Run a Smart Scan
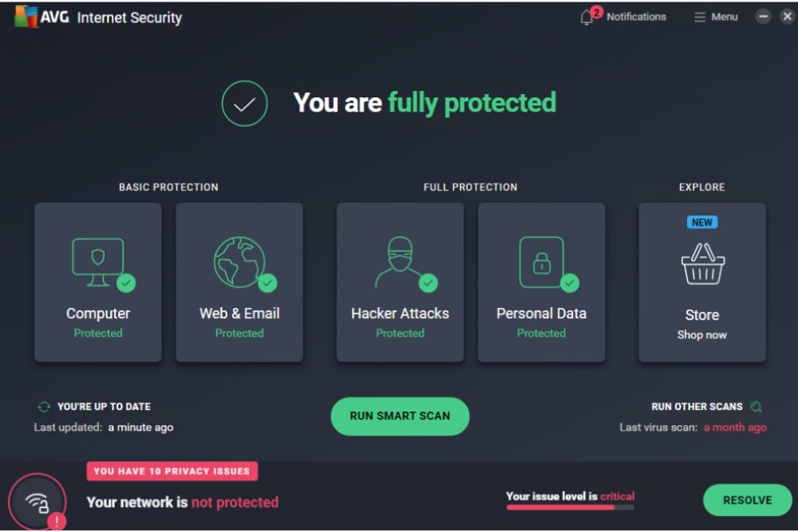This screenshot has height=532, width=798. click(400, 416)
